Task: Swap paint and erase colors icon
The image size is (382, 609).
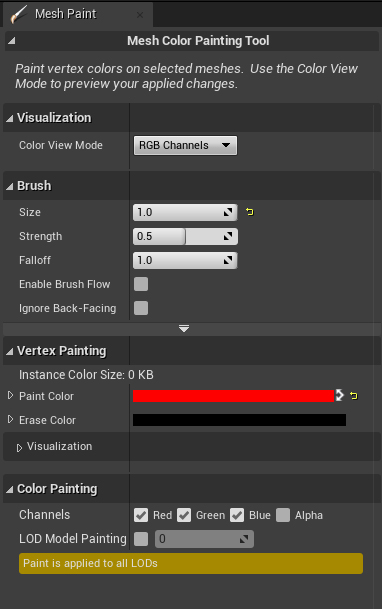Action: click(x=340, y=395)
